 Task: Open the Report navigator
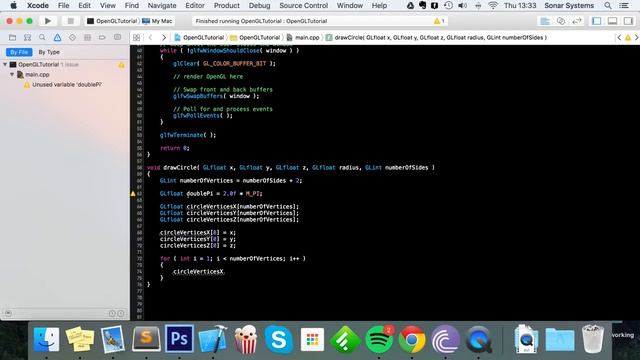tap(117, 38)
